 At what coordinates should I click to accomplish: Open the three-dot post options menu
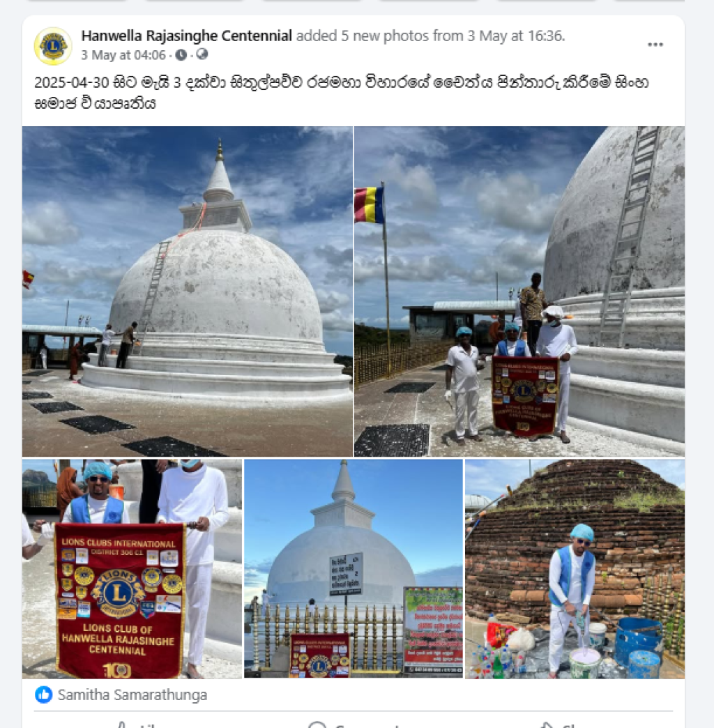point(655,45)
